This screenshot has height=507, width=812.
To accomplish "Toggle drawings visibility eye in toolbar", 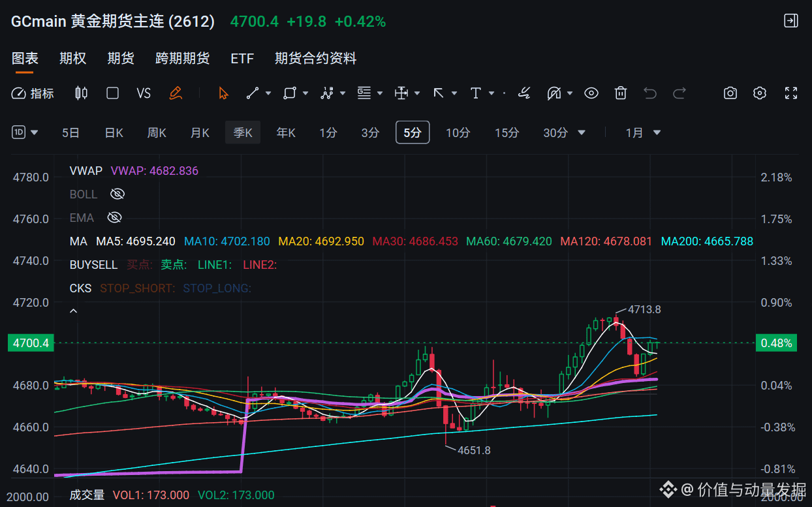I will click(x=591, y=93).
